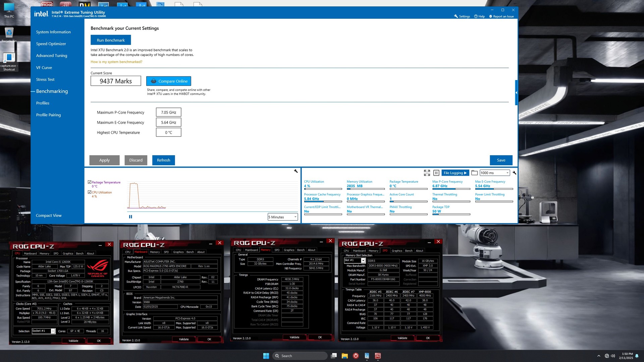Open VF Curve section
Viewport: 644px width, 362px height.
[x=44, y=67]
